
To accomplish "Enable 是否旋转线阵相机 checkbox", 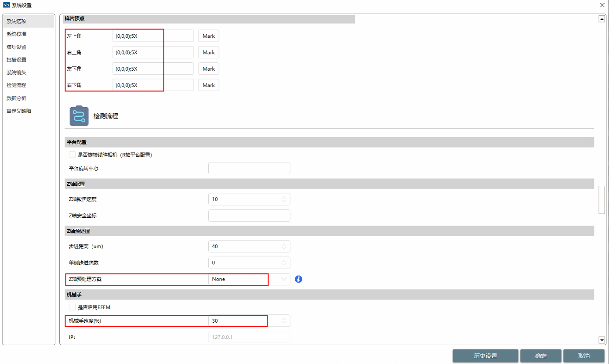I will click(x=72, y=155).
